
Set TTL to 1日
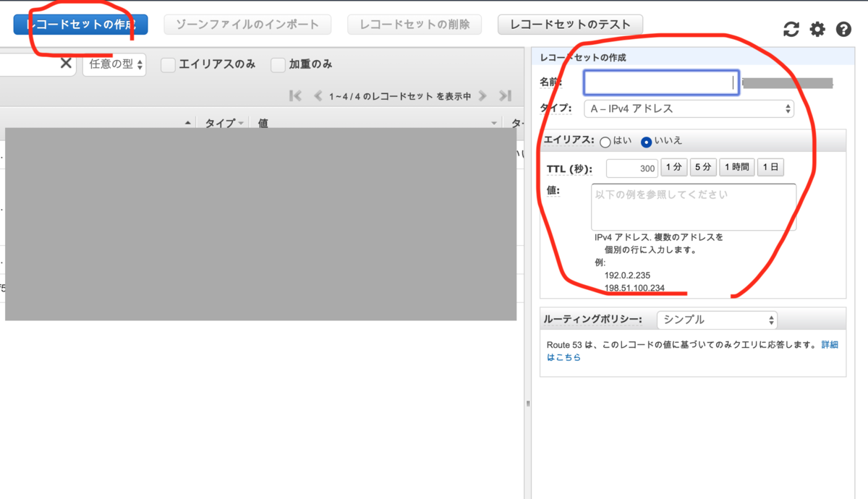click(771, 168)
